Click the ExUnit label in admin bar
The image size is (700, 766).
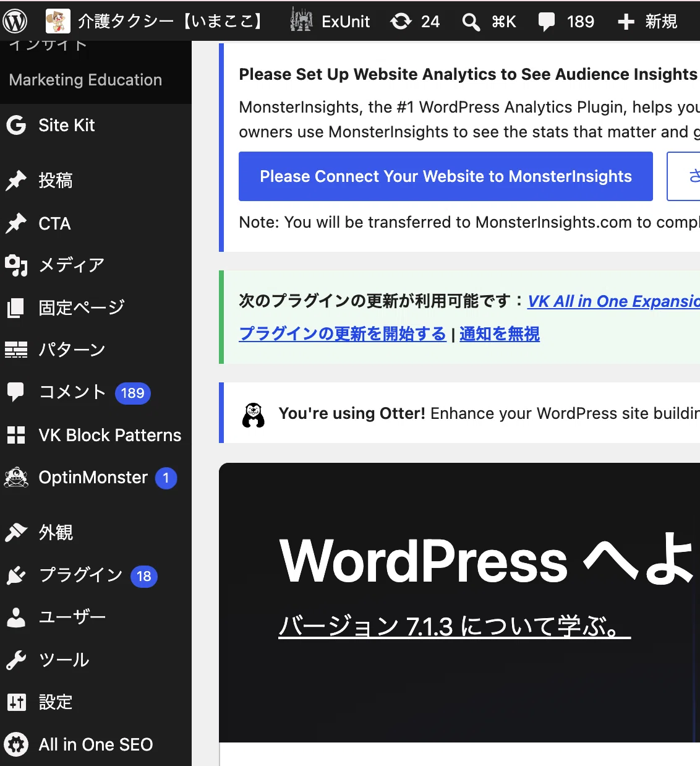[346, 22]
